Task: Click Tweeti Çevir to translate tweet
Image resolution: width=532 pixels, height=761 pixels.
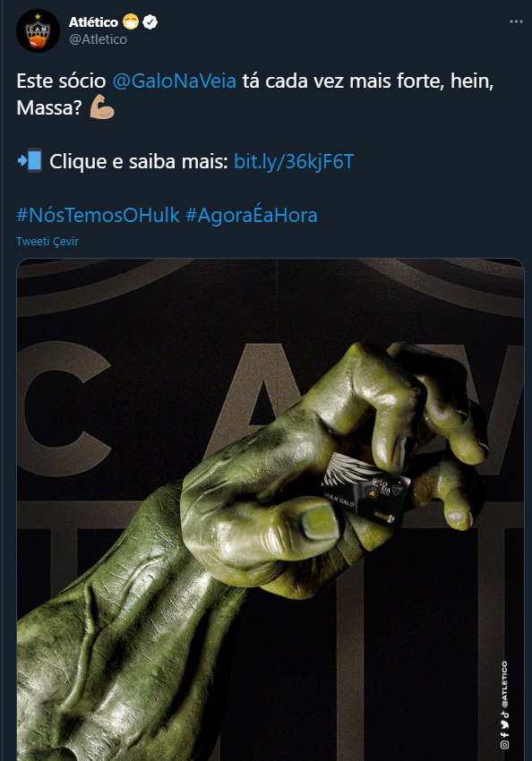Action: [47, 241]
